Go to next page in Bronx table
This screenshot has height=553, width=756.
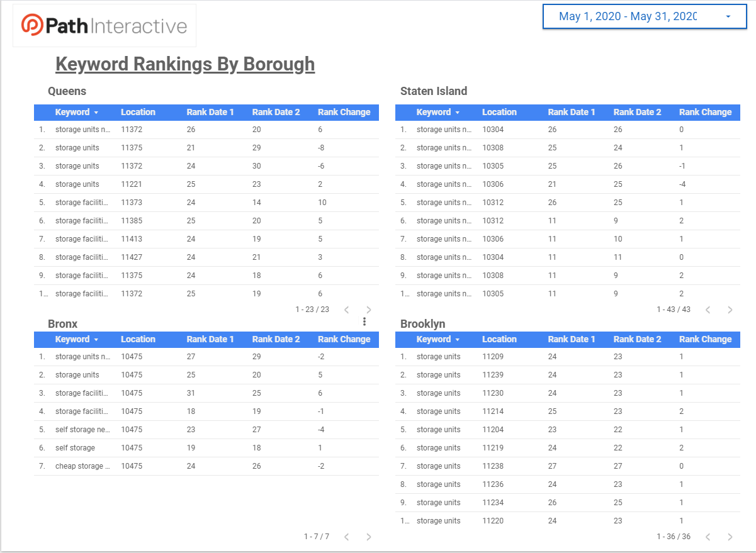pos(369,537)
